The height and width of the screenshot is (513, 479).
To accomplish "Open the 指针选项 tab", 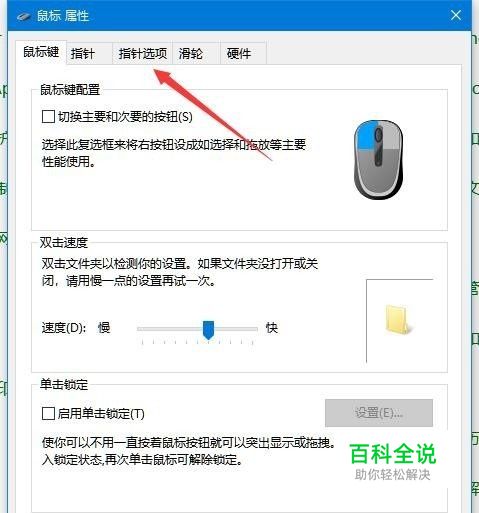I will point(142,53).
